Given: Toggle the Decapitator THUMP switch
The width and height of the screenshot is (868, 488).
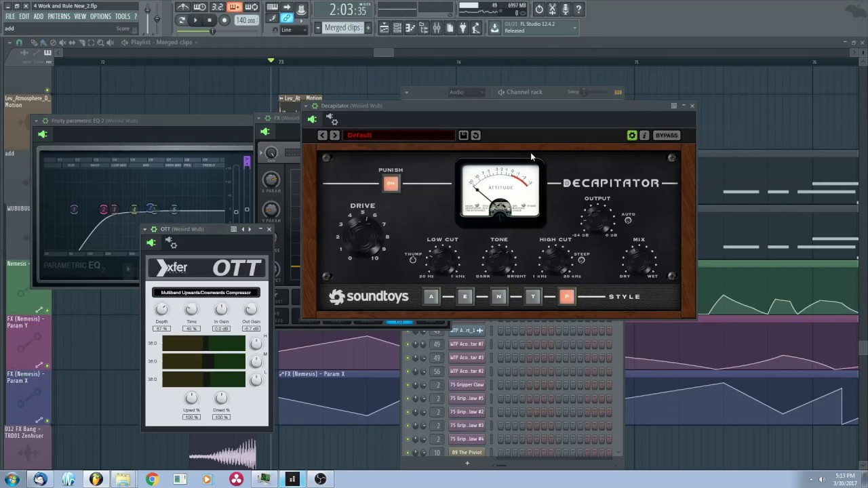Looking at the screenshot, I should [x=412, y=260].
